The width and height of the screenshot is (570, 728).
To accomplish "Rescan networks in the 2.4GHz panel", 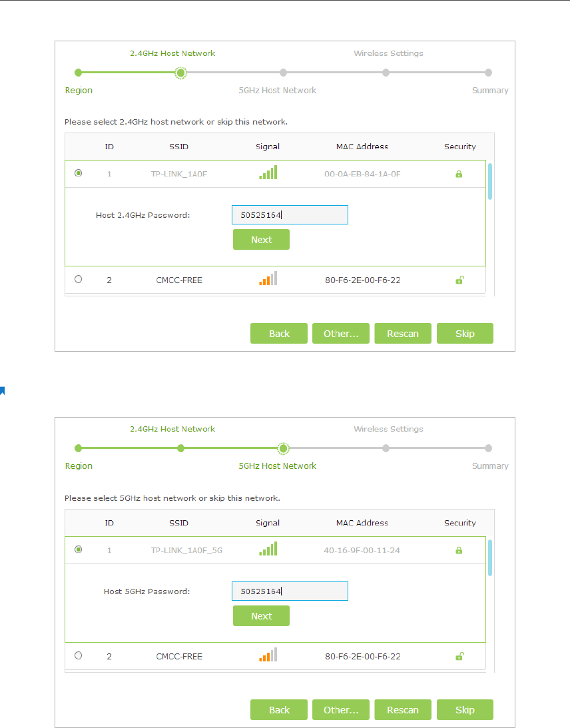I will tap(403, 333).
